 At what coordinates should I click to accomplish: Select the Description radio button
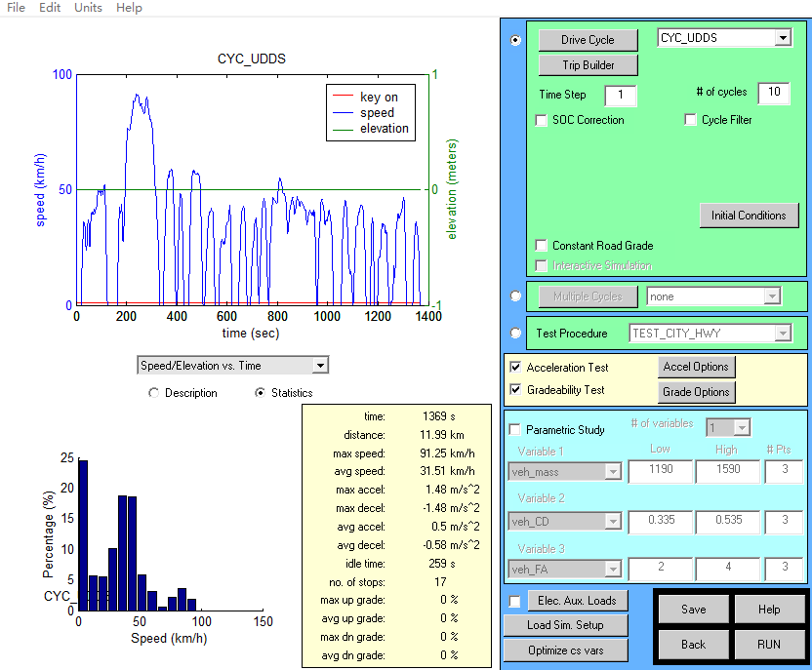[153, 393]
